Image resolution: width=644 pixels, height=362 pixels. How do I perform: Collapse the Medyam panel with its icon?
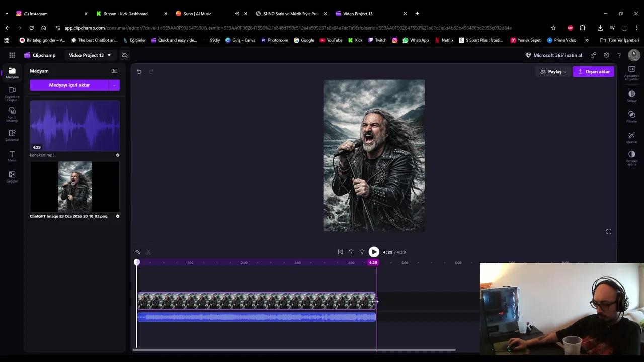point(114,71)
